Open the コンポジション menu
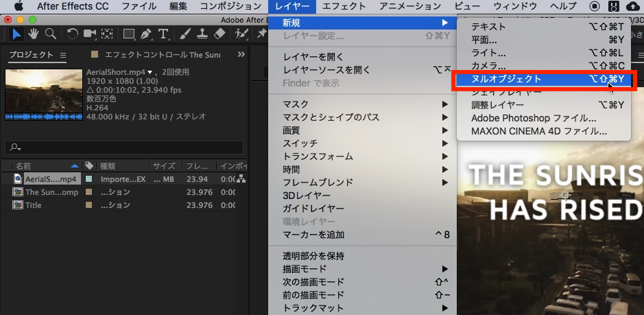The image size is (644, 315). [230, 6]
